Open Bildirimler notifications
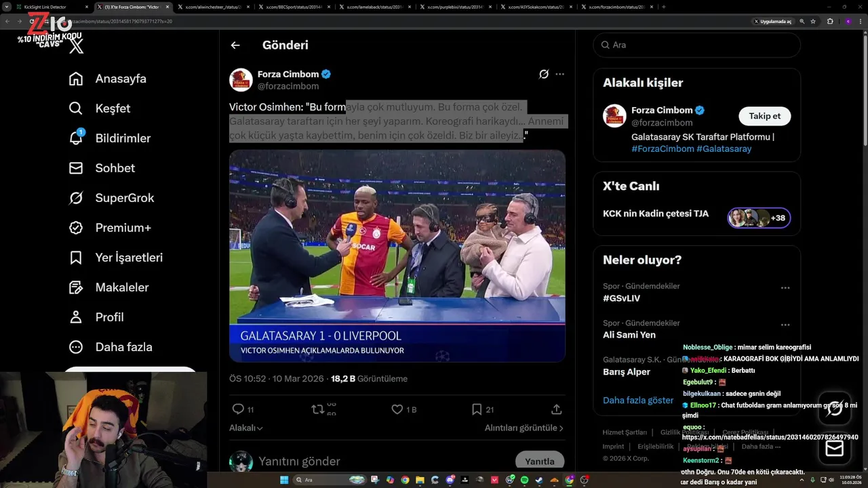Image resolution: width=868 pixels, height=488 pixels. (110, 138)
